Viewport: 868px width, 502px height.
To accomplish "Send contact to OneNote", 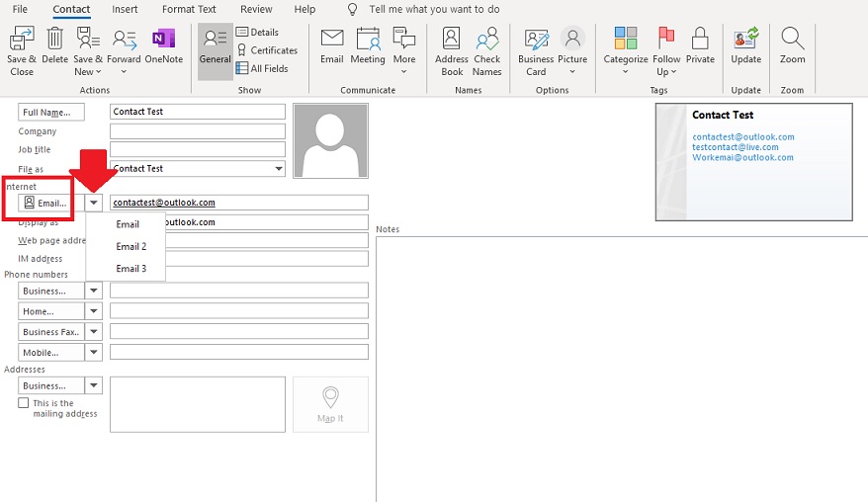I will [x=164, y=45].
